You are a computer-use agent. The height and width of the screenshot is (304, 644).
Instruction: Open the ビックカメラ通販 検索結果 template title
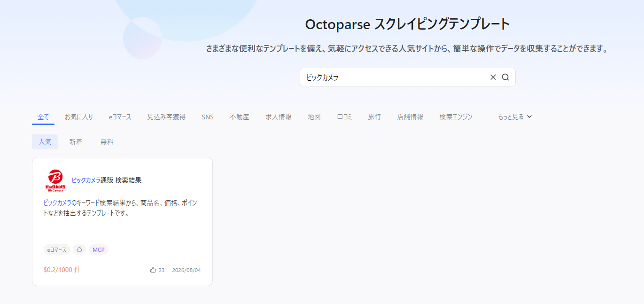coord(107,180)
